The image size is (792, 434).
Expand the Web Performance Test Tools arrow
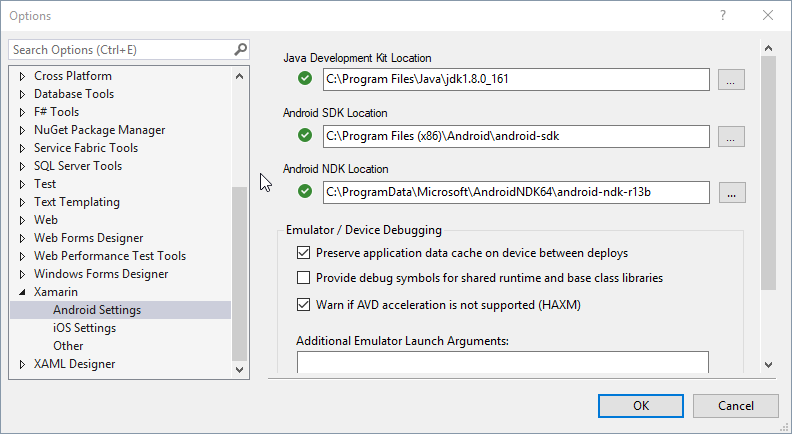pos(22,256)
